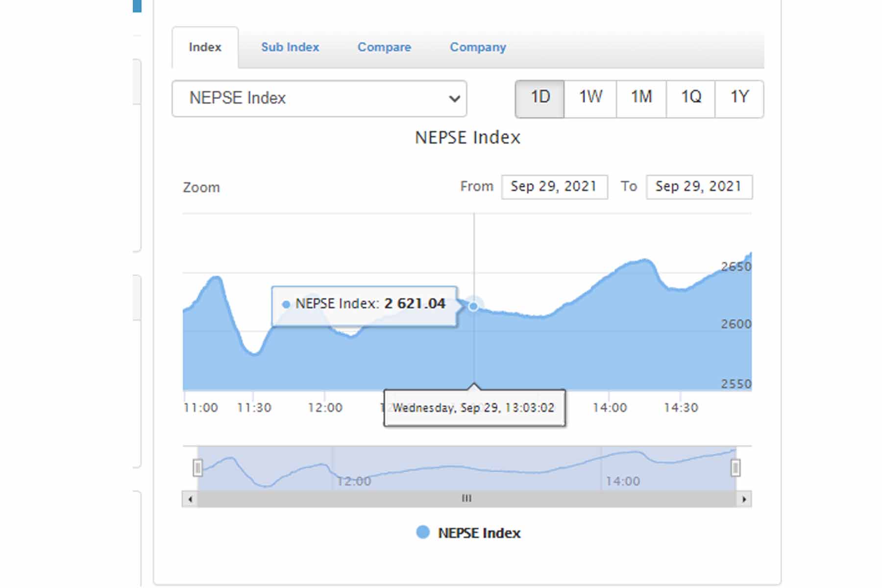
Task: Click the scrollbar right arrow
Action: pyautogui.click(x=744, y=499)
